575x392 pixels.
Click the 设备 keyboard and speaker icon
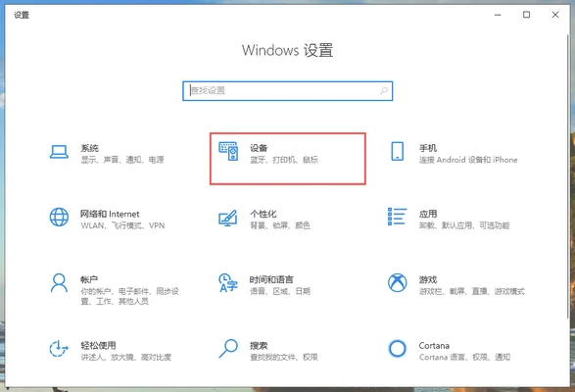pyautogui.click(x=228, y=151)
